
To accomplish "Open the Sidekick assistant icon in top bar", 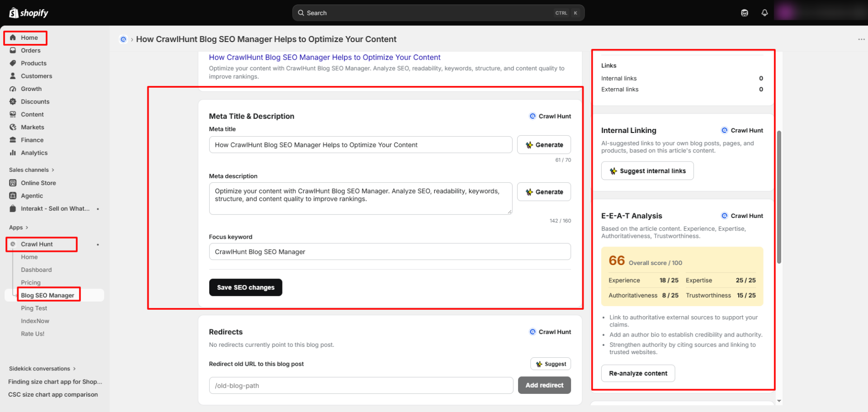I will 745,13.
